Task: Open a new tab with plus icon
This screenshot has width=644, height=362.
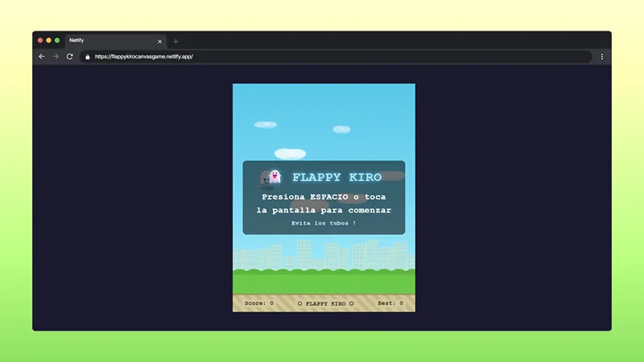Action: click(x=175, y=42)
